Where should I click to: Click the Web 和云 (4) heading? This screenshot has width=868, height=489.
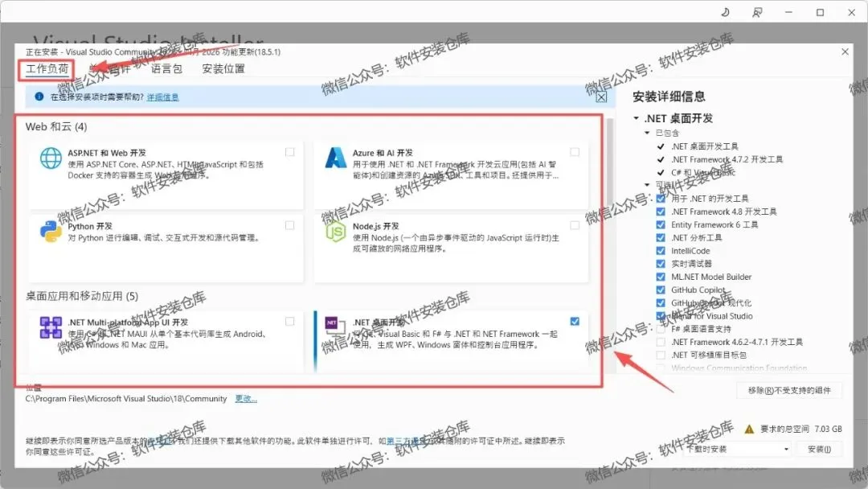(56, 127)
